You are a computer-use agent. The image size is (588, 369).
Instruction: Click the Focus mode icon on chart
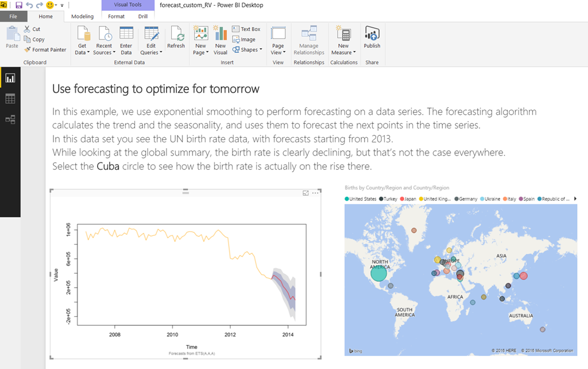tap(305, 193)
